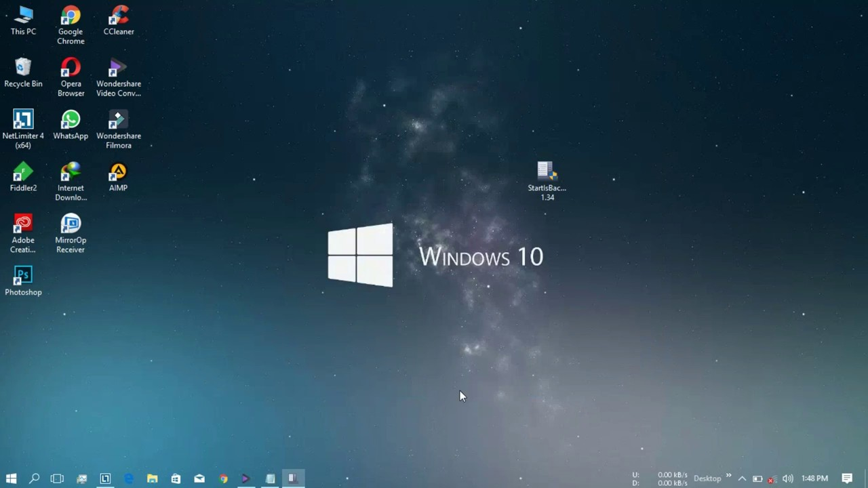Select MirrorOp Receiver desktop shortcut

point(71,234)
